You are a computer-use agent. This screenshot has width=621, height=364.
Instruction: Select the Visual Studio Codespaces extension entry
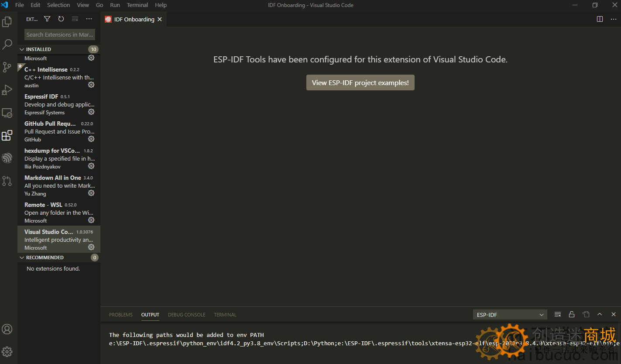click(x=59, y=239)
